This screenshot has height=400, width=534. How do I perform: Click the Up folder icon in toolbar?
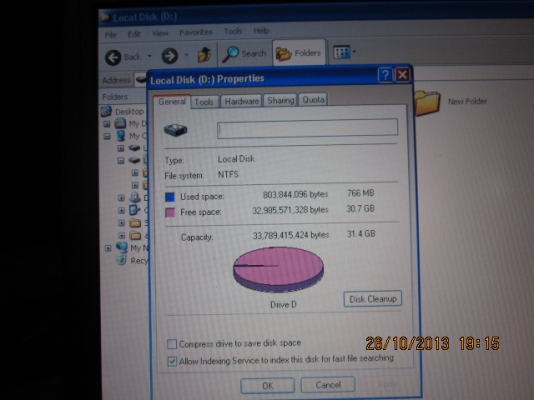click(204, 54)
